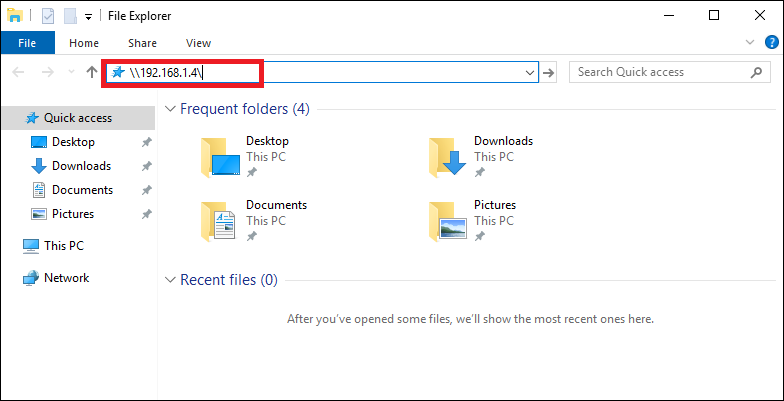This screenshot has width=784, height=401.
Task: Open the File menu
Action: click(x=27, y=43)
